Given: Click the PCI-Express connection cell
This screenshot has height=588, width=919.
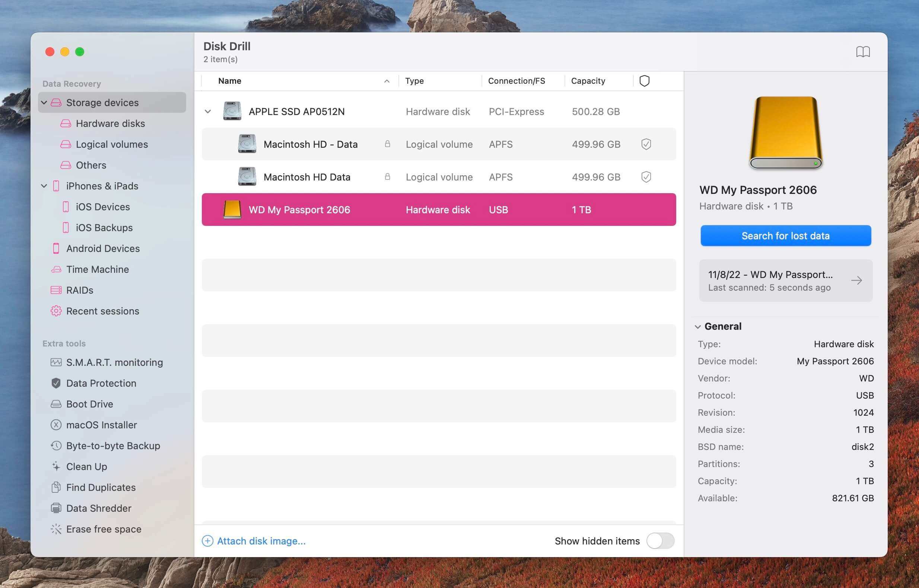Looking at the screenshot, I should 516,112.
